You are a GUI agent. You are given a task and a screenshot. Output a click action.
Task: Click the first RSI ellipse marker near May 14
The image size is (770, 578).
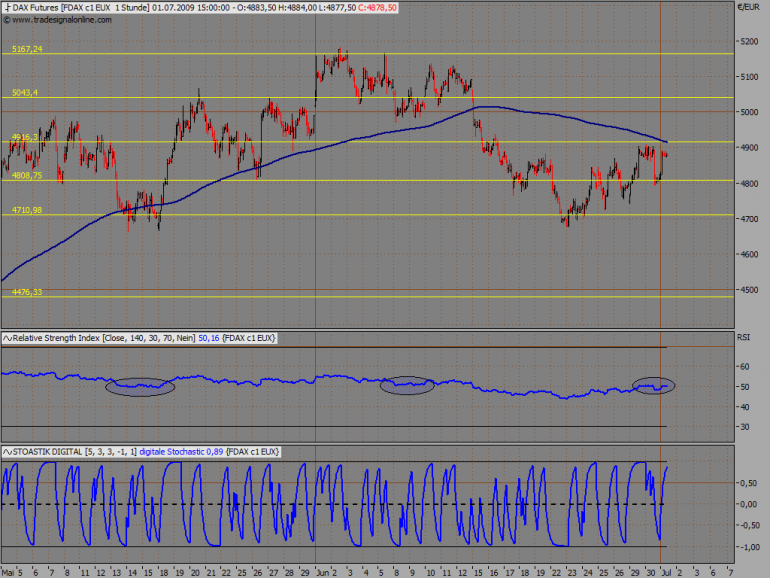pyautogui.click(x=140, y=387)
